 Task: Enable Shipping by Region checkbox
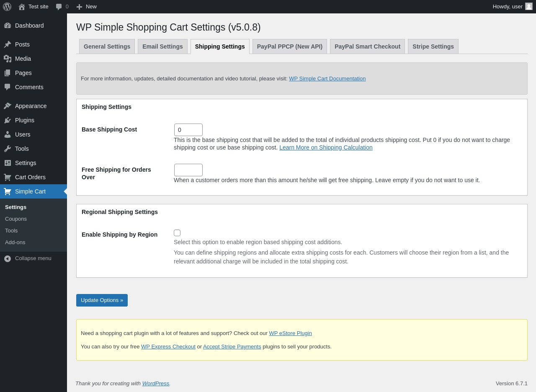(177, 233)
